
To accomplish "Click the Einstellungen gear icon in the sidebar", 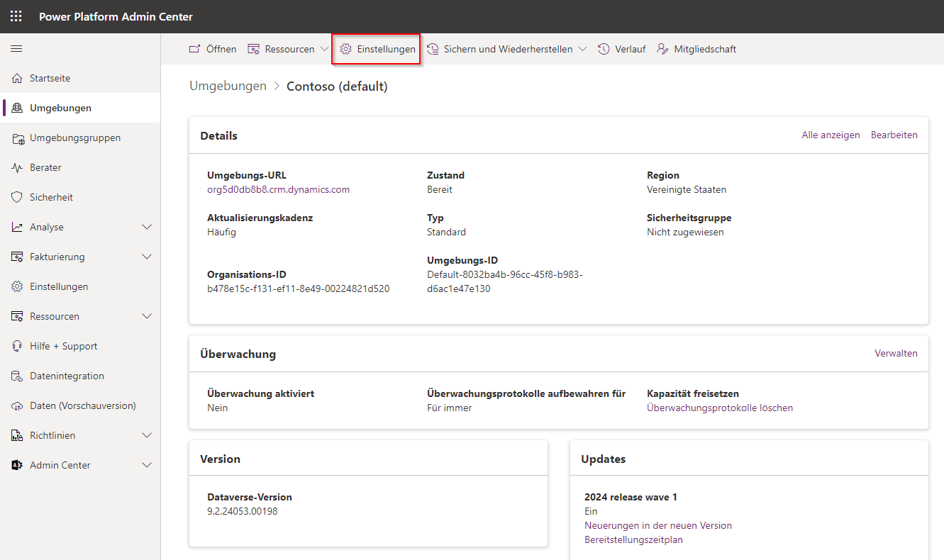I will tap(17, 287).
